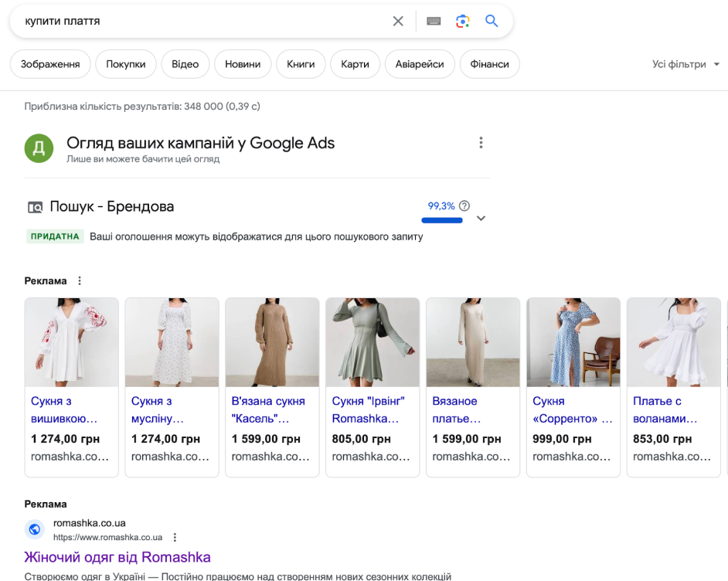The width and height of the screenshot is (728, 581).
Task: Click the white embroidered dress thumbnail
Action: coord(72,342)
